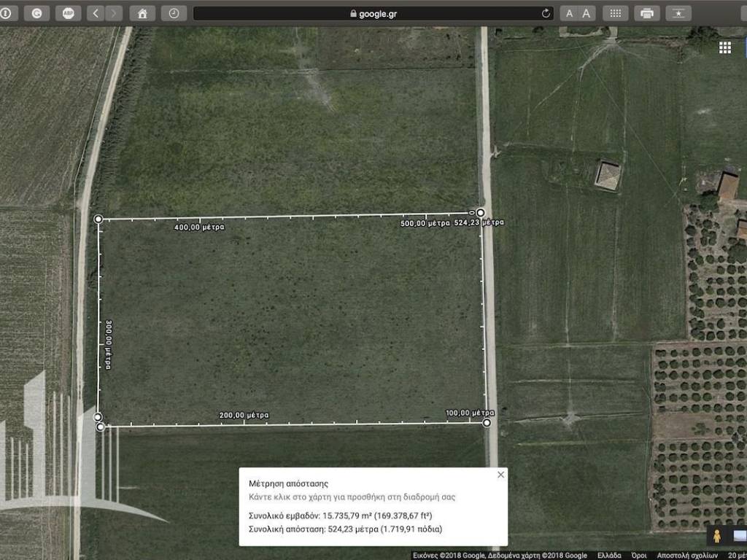Open the browsing history clock icon

(x=173, y=13)
